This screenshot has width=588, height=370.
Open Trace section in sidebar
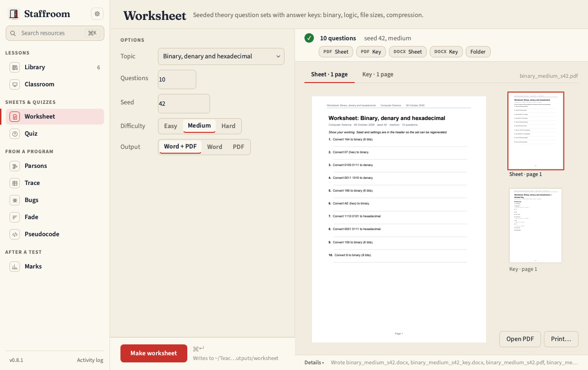55,183
